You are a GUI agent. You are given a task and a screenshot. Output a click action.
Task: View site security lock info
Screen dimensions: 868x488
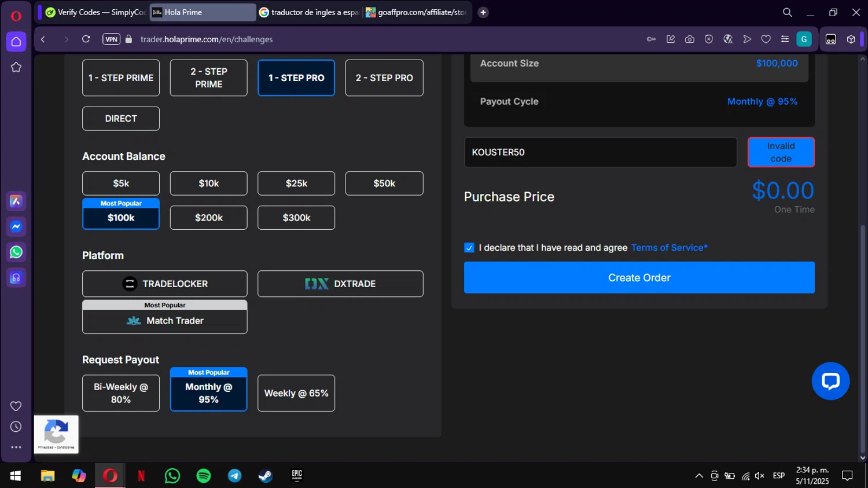coord(129,39)
